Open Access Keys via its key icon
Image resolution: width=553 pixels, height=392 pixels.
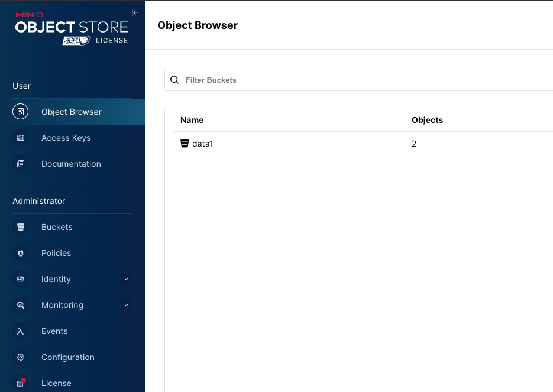(x=20, y=138)
